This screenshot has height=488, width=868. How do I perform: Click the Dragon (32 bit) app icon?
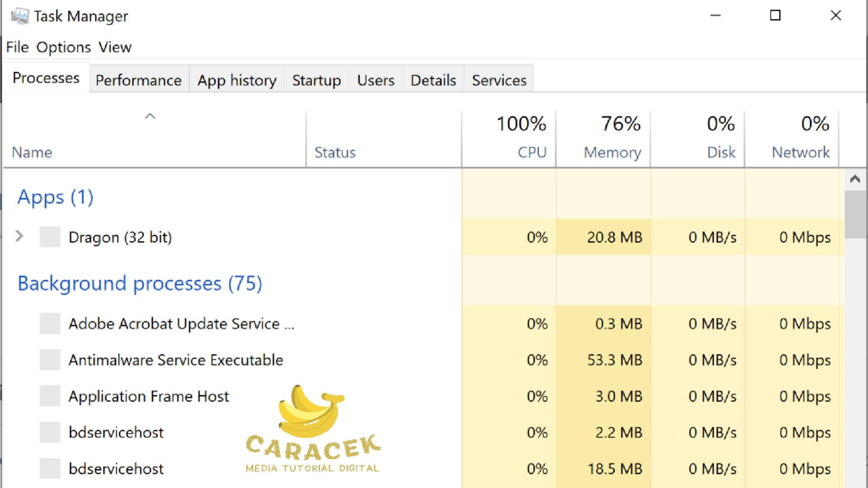coord(50,237)
